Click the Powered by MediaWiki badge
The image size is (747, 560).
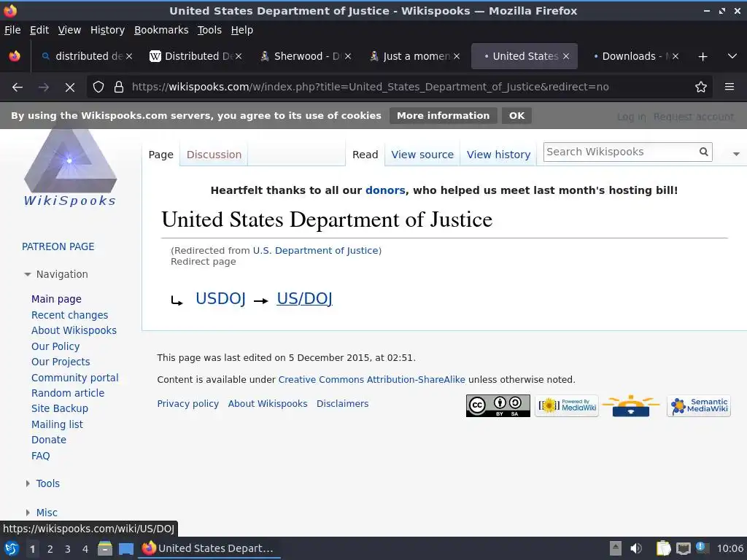pos(566,405)
